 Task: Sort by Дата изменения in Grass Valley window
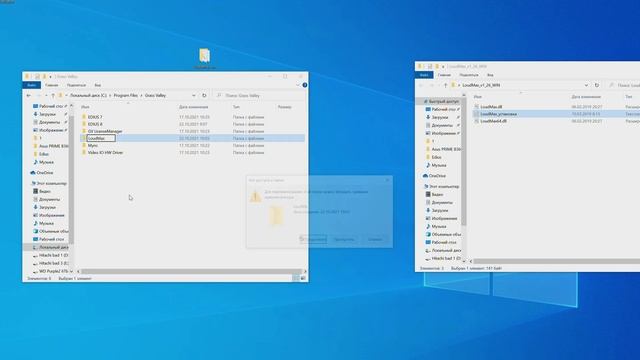(193, 107)
